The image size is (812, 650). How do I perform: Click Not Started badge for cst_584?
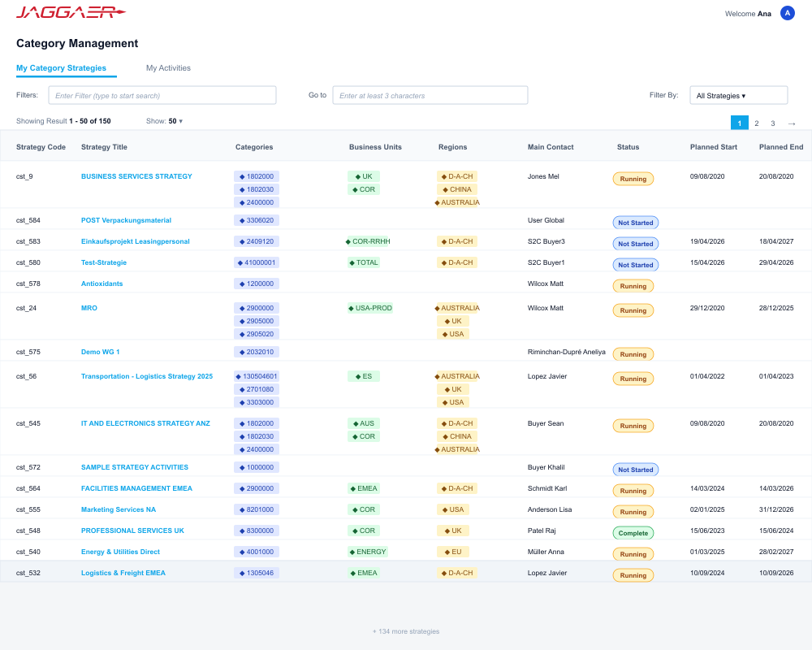coord(636,223)
